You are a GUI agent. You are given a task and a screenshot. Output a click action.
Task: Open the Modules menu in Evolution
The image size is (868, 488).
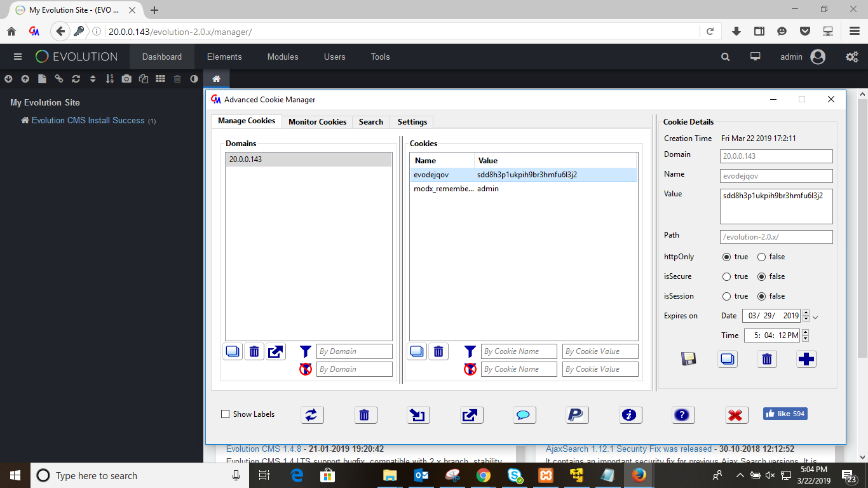click(283, 57)
